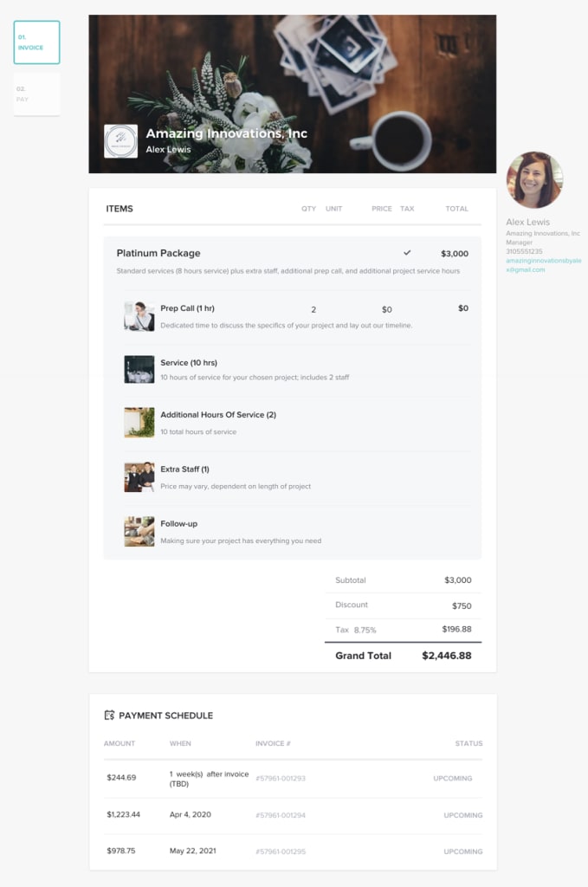The width and height of the screenshot is (588, 887).
Task: Click UPCOMING status for May 22, 2021
Action: click(463, 851)
